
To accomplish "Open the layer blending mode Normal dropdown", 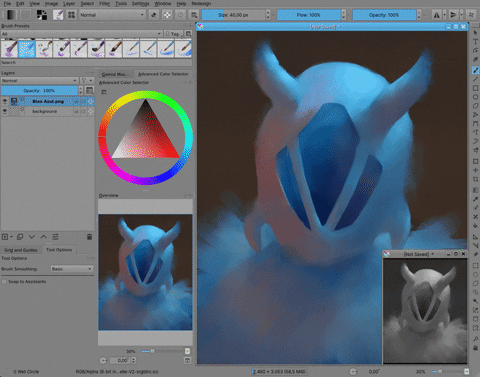I will pyautogui.click(x=39, y=80).
